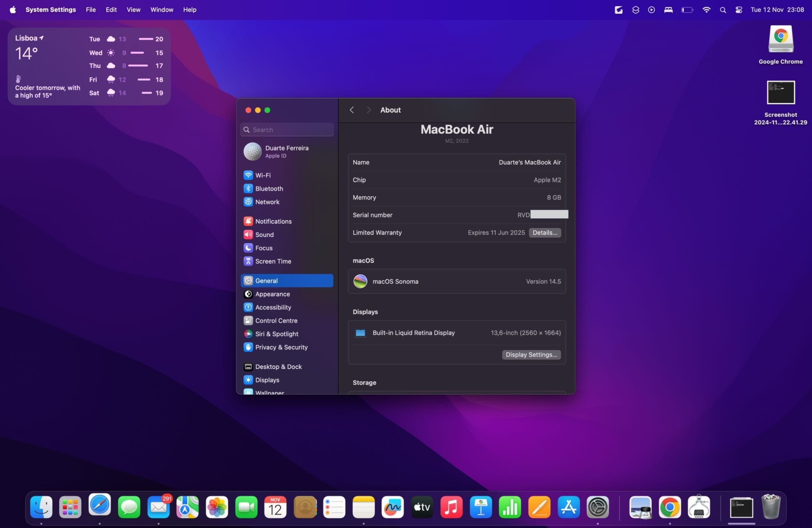Image resolution: width=812 pixels, height=528 pixels.
Task: Open Notes from the Dock
Action: (363, 507)
